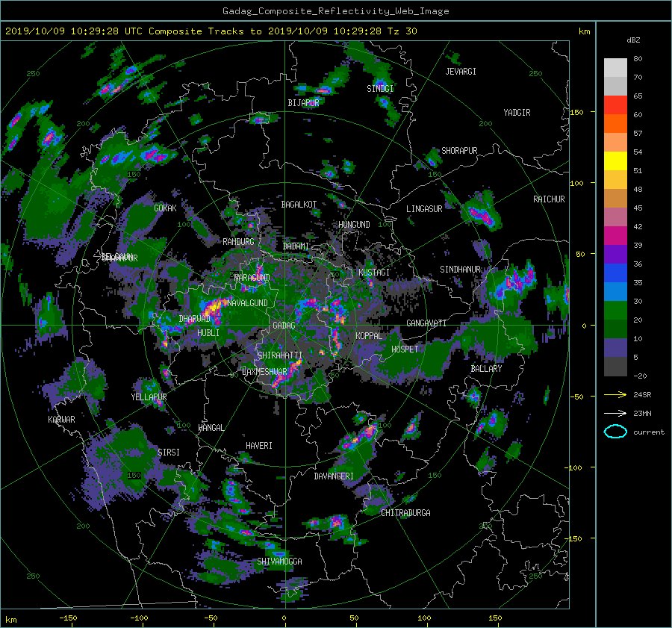
Task: Select the magenta 39 dBZ color swatch
Action: pos(615,235)
